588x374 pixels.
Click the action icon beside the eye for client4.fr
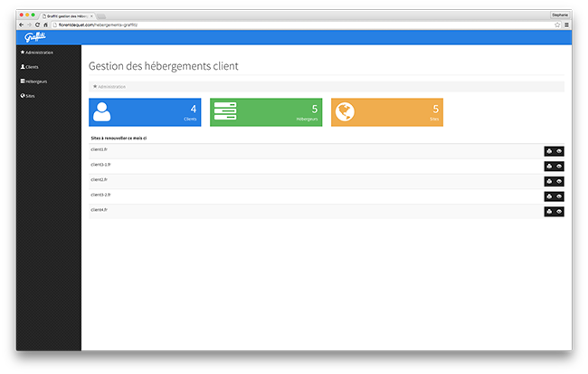[549, 211]
